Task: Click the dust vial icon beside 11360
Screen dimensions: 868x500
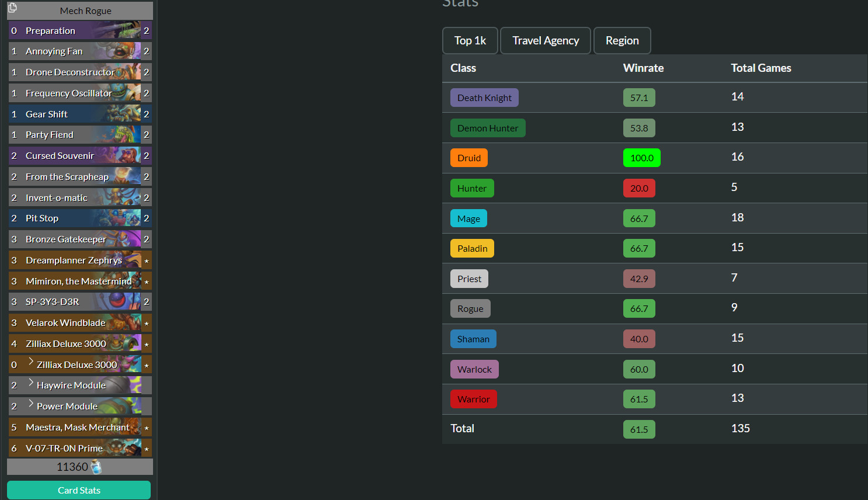Action: (96, 467)
